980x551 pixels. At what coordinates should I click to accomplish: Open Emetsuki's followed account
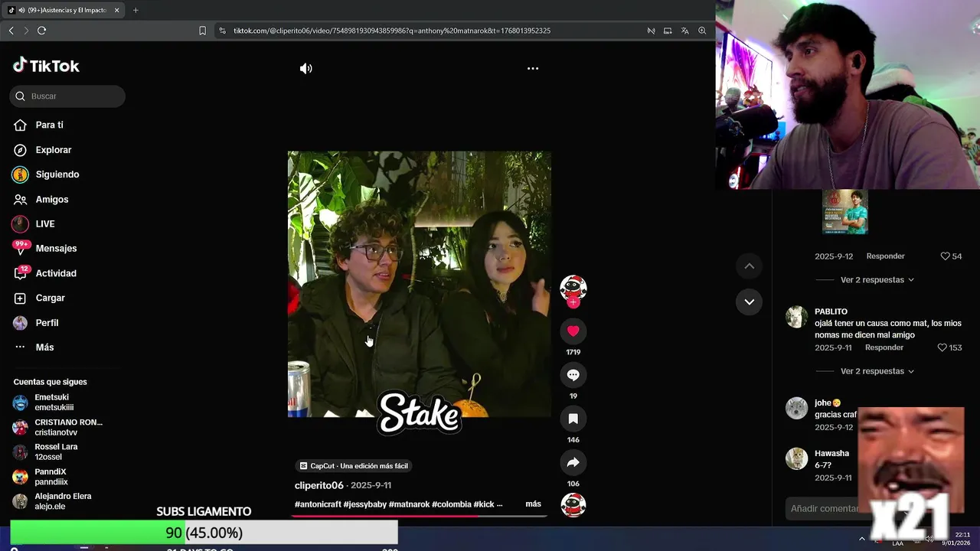tap(54, 403)
